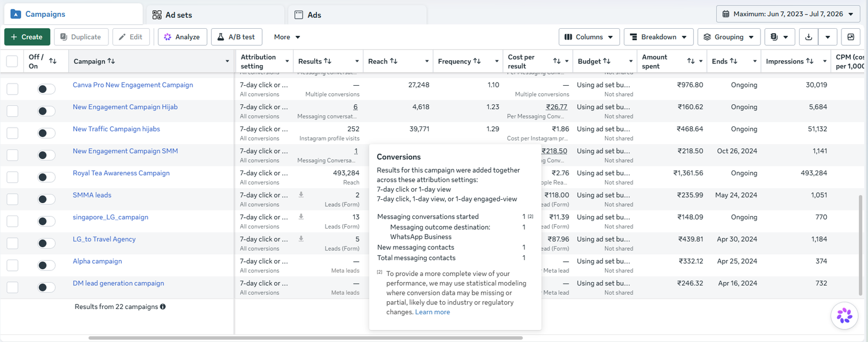This screenshot has width=868, height=342.
Task: Check the DM lead generation campaign checkbox
Action: pyautogui.click(x=12, y=288)
